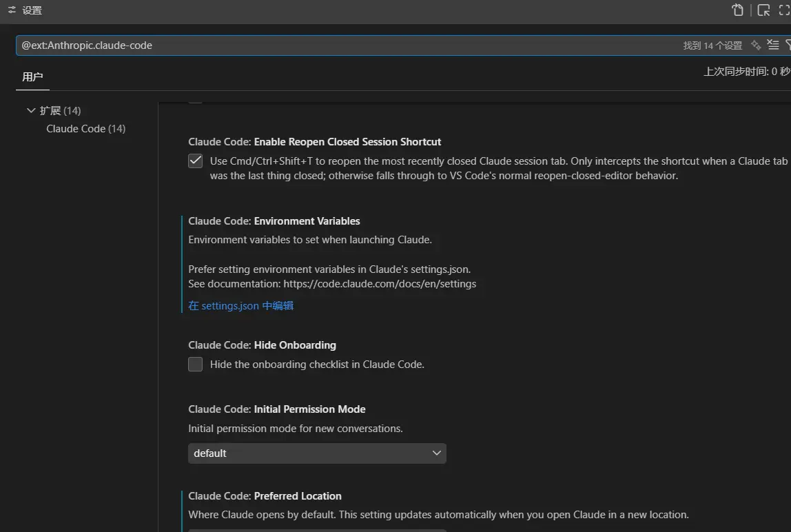Click the 上次同步时间 sync status text
Image resolution: width=791 pixels, height=532 pixels.
(747, 72)
